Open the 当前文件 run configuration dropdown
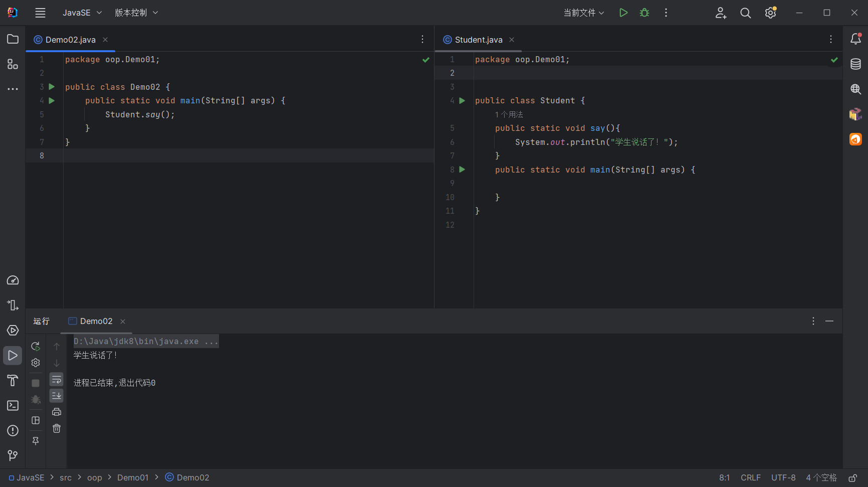Image resolution: width=868 pixels, height=487 pixels. point(583,13)
